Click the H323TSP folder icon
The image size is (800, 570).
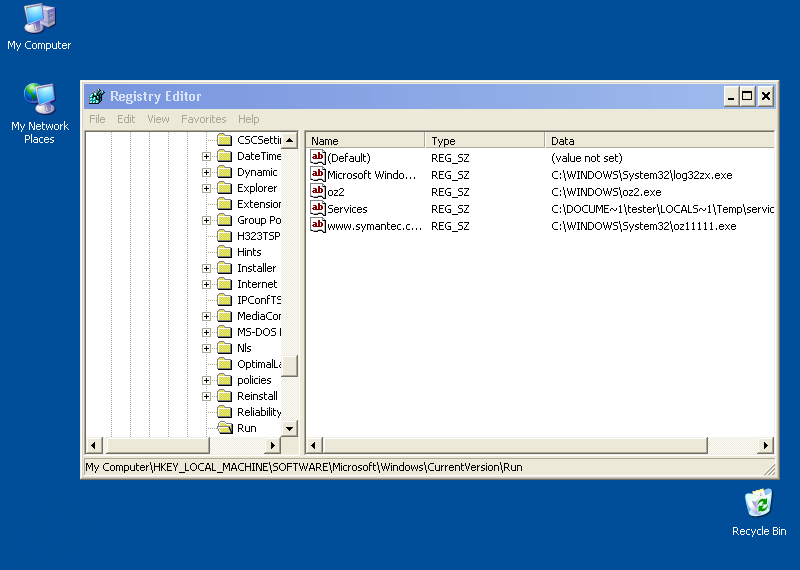(224, 236)
